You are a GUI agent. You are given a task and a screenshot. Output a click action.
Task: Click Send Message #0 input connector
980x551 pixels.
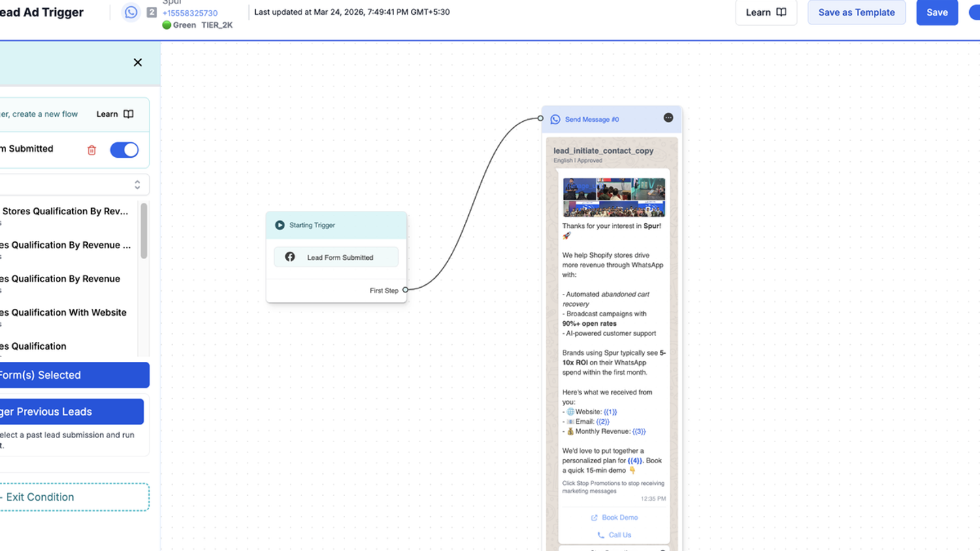point(541,118)
